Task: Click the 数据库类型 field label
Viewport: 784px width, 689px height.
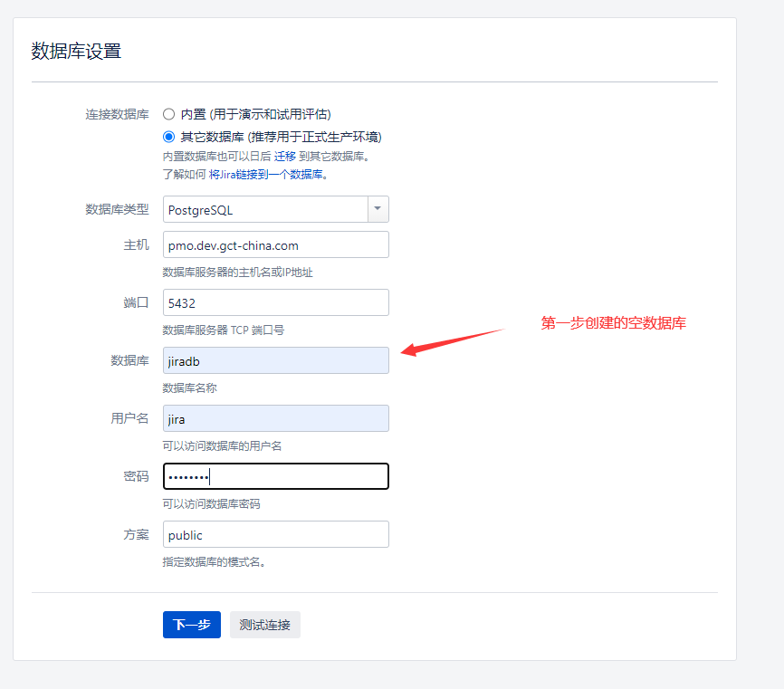Action: tap(117, 209)
